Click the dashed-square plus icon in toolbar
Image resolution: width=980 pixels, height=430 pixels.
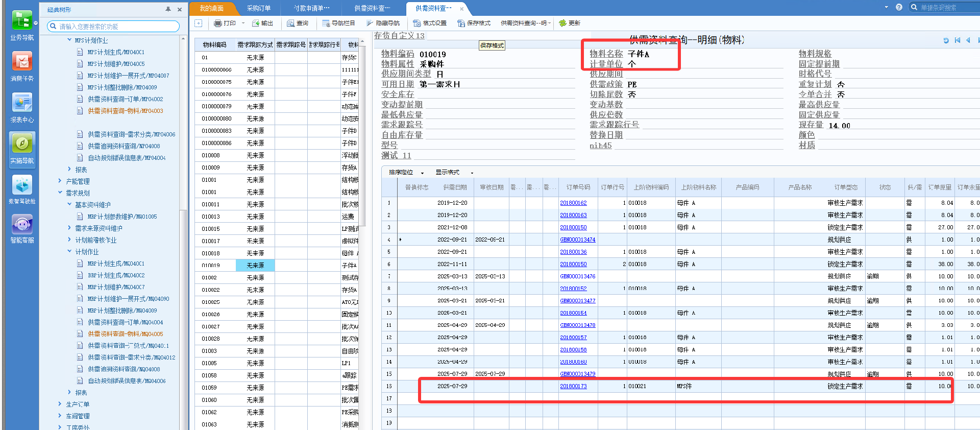pos(199,23)
